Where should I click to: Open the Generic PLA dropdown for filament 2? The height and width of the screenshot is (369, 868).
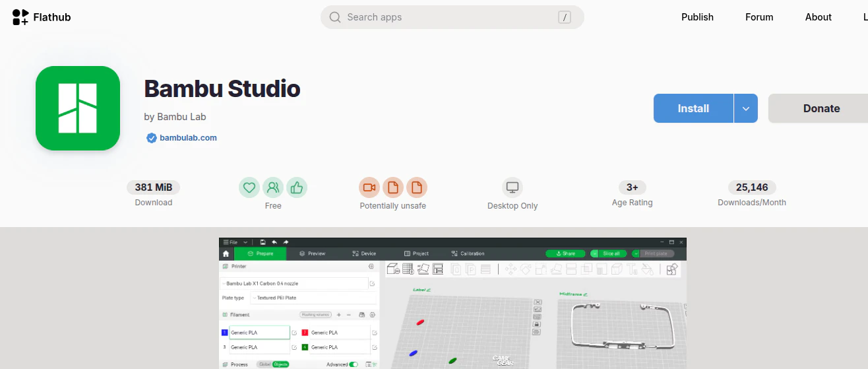(x=340, y=333)
